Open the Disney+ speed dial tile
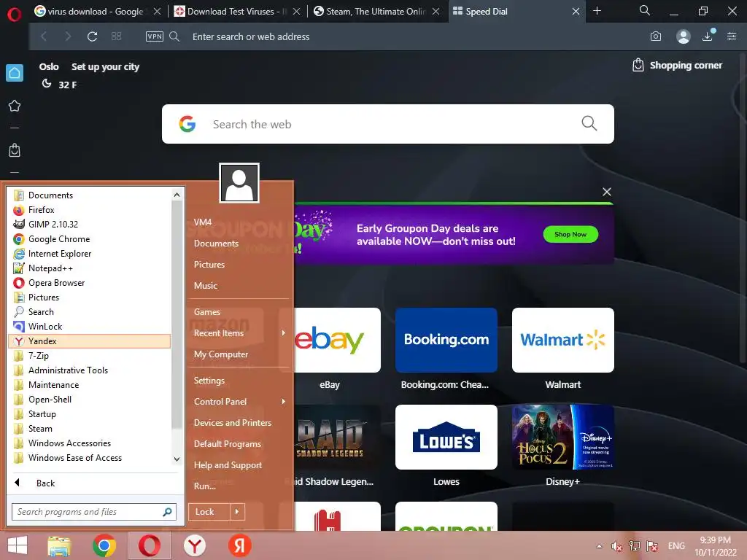This screenshot has width=747, height=560. coord(562,437)
